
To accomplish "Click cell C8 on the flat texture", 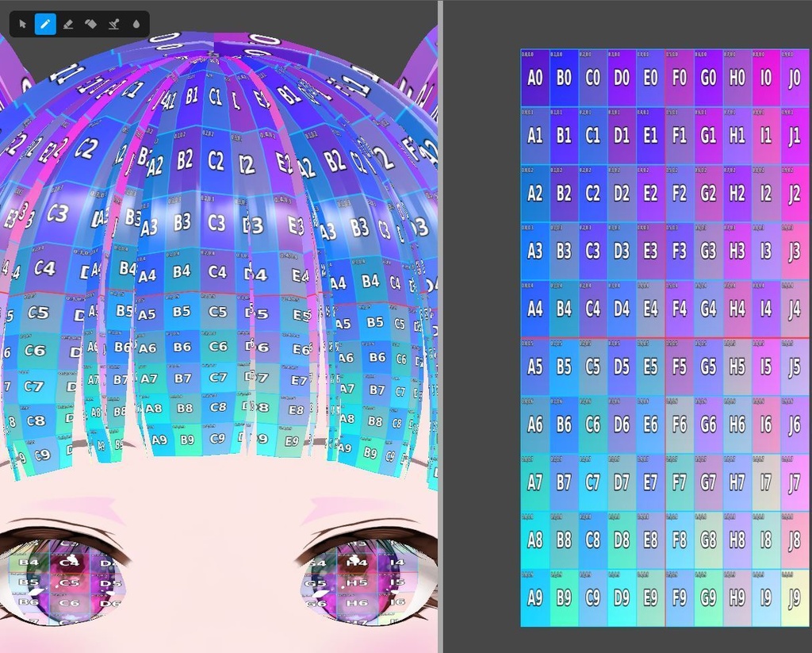I will tap(593, 540).
